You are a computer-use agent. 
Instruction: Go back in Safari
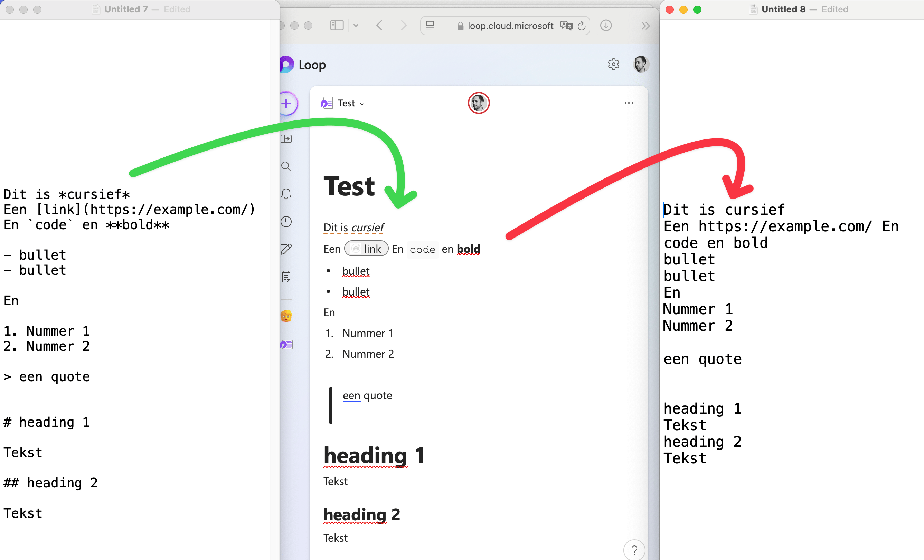[379, 26]
